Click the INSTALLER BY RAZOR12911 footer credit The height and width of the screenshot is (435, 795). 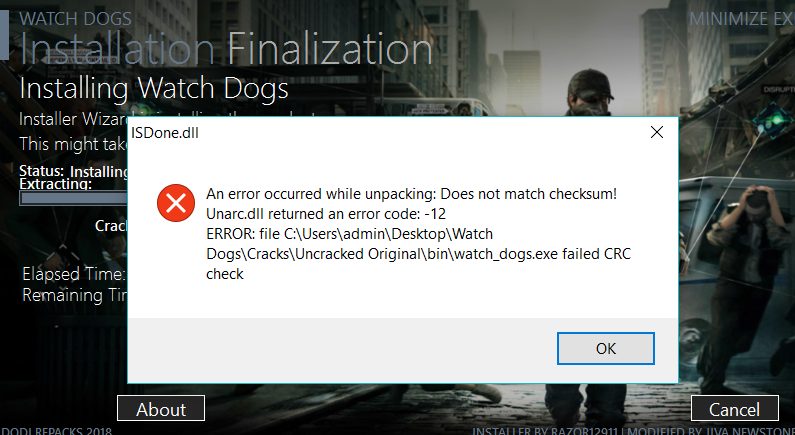point(545,430)
